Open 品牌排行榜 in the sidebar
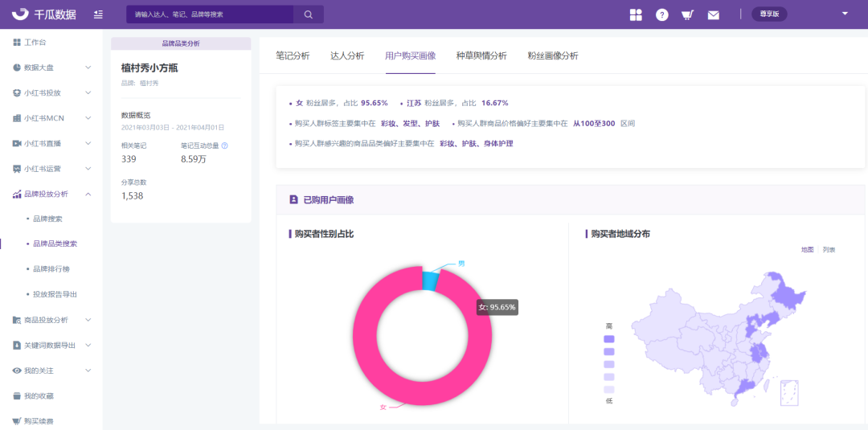The height and width of the screenshot is (430, 868). point(51,269)
